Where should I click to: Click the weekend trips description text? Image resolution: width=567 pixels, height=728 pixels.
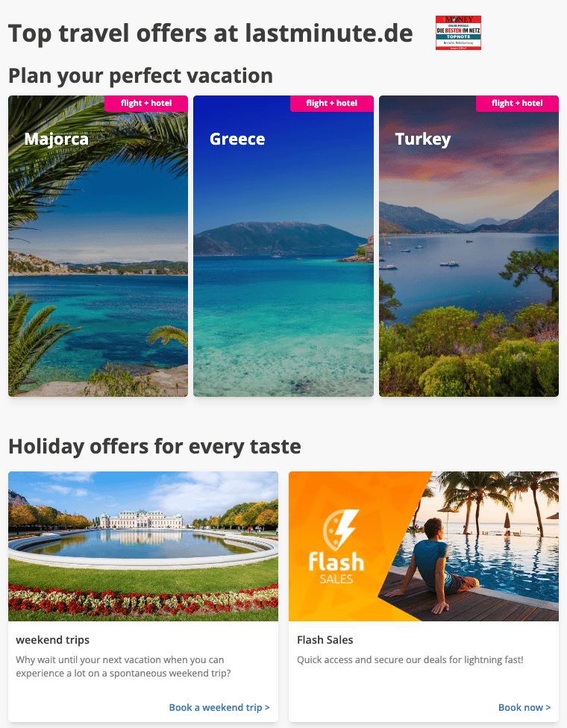click(x=123, y=666)
